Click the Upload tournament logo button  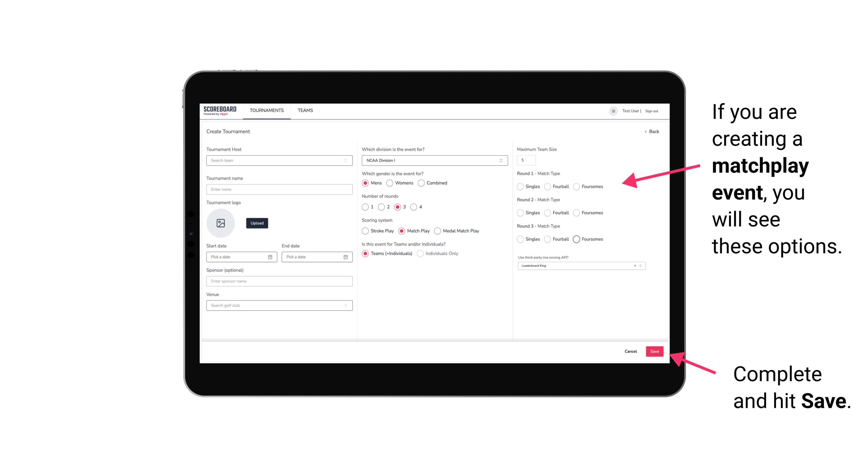[257, 223]
